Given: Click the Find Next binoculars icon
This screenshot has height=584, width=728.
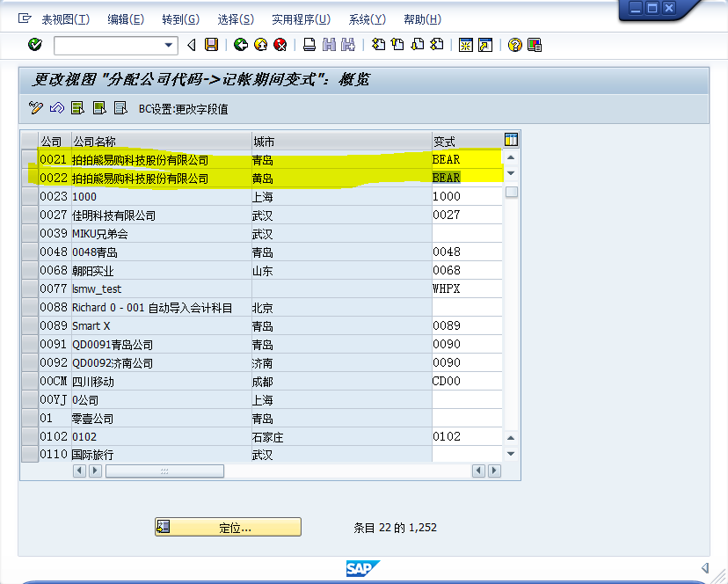Looking at the screenshot, I should (348, 45).
